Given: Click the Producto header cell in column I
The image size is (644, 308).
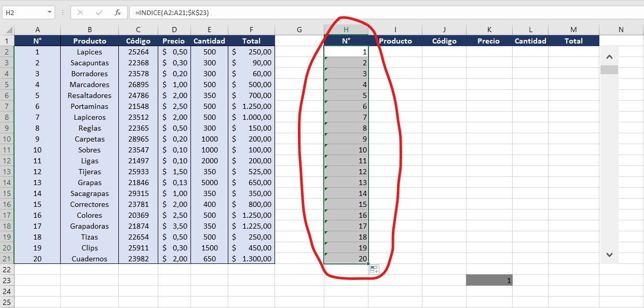Looking at the screenshot, I should (x=395, y=41).
